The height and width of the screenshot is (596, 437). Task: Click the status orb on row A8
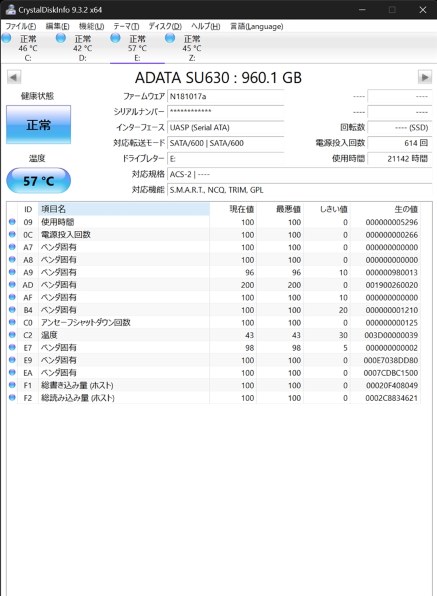(12, 259)
